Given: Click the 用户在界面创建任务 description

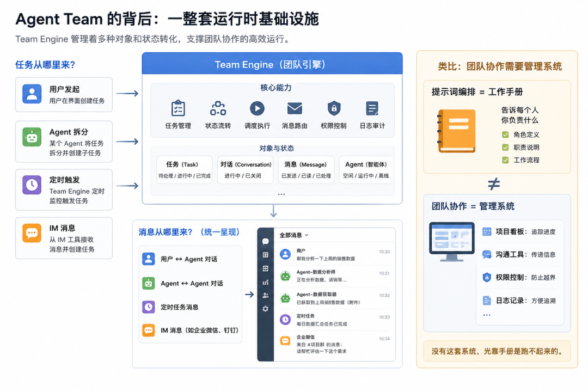Looking at the screenshot, I should pos(77,101).
